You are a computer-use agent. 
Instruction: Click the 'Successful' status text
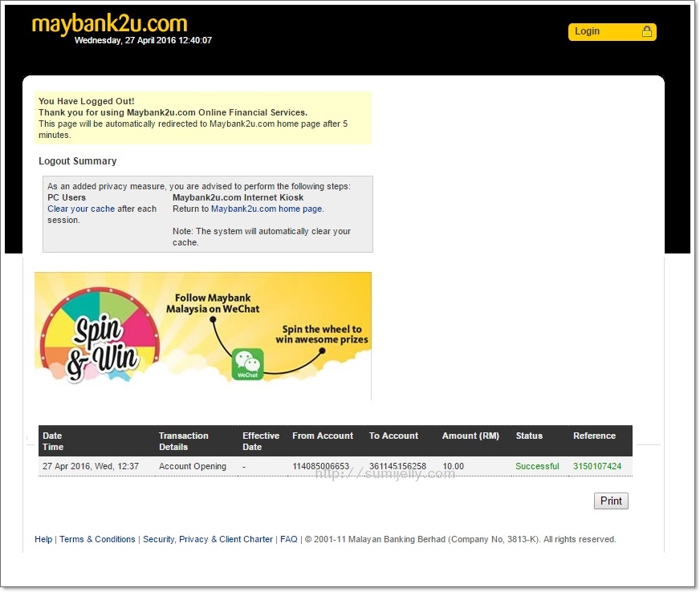[x=537, y=466]
